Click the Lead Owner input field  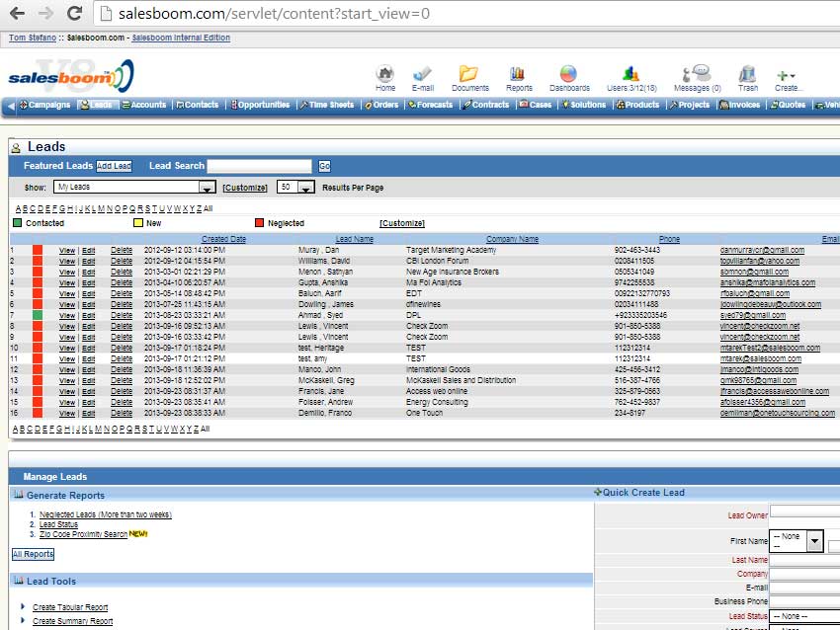pyautogui.click(x=804, y=511)
